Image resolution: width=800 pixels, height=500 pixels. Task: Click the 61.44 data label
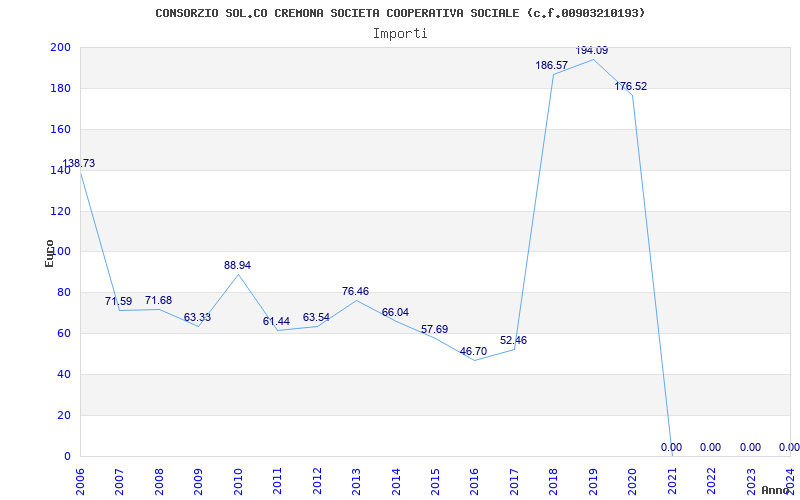coord(277,321)
